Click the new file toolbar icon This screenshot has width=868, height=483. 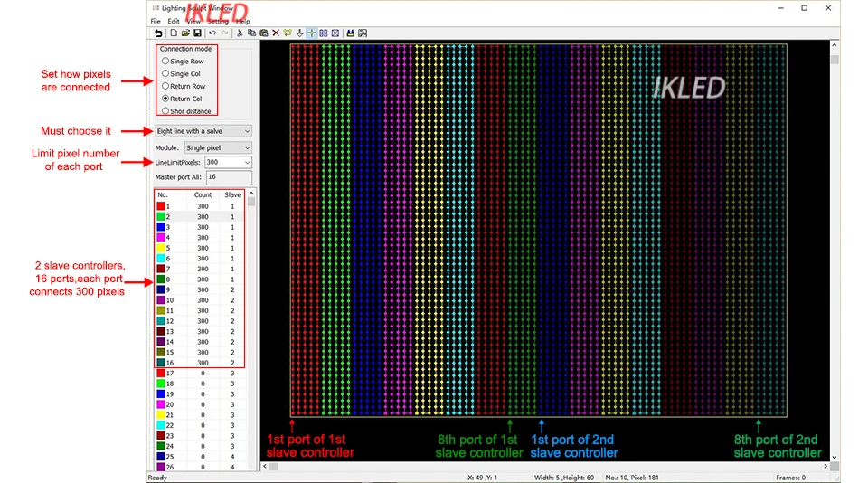point(174,33)
